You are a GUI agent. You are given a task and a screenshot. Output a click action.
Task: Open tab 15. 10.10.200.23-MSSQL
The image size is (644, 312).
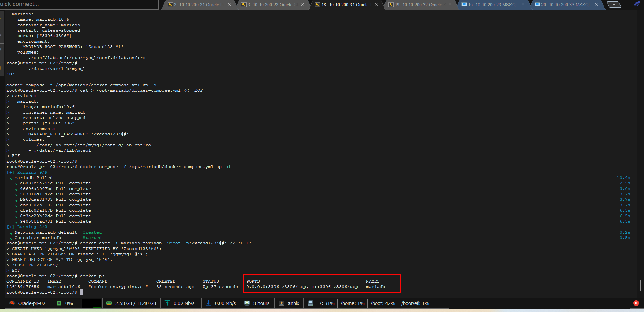pyautogui.click(x=492, y=5)
